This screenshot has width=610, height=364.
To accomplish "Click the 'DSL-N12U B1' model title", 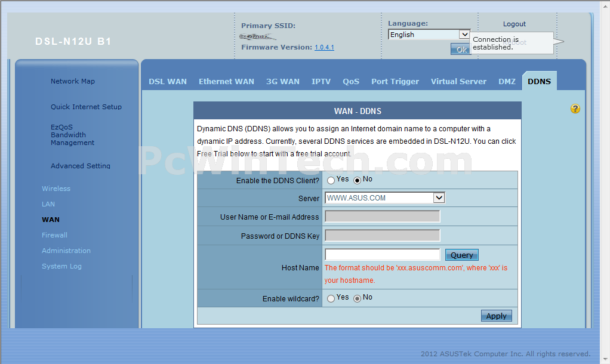I will click(73, 42).
